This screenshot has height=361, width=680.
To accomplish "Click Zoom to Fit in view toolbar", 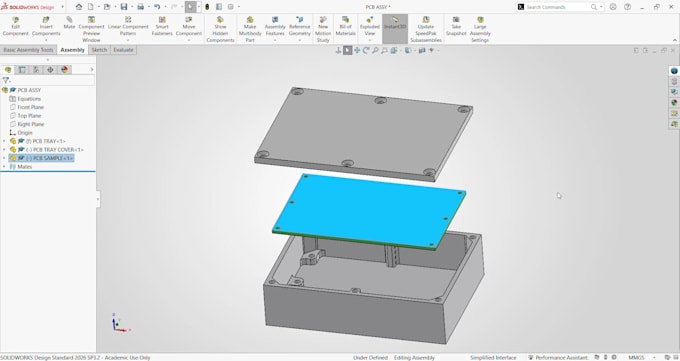I will point(376,50).
